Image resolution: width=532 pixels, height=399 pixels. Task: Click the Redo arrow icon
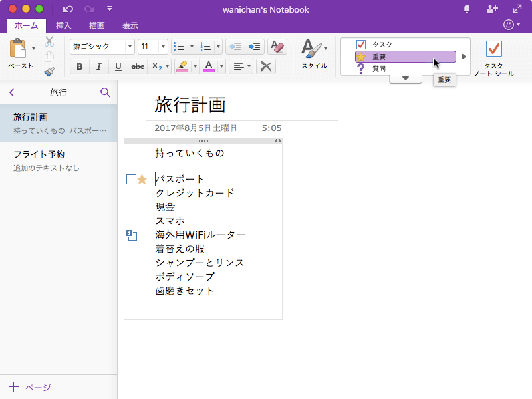90,9
